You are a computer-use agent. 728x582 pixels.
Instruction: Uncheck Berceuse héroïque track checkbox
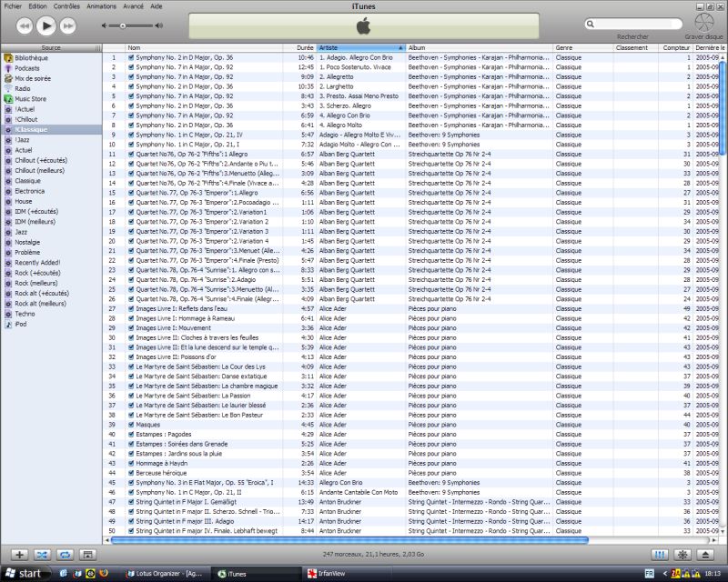coord(131,472)
